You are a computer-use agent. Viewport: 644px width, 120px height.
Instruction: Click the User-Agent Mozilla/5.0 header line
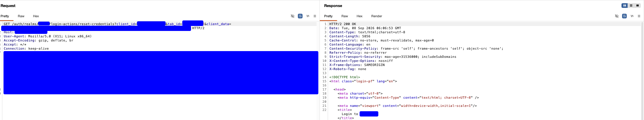click(x=48, y=36)
